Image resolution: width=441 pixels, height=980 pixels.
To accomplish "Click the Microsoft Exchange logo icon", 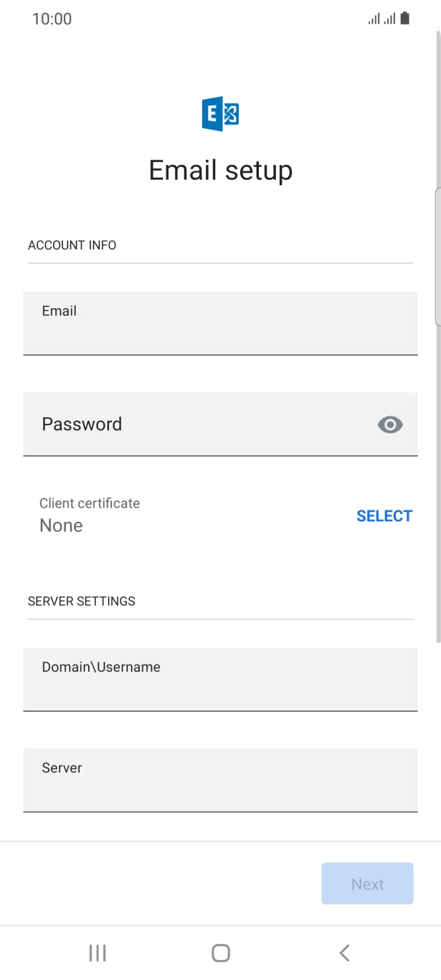I will [220, 113].
